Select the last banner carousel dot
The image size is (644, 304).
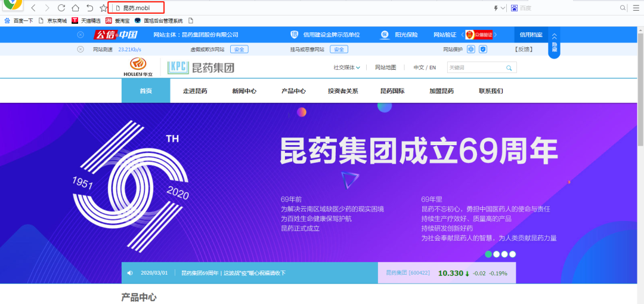point(512,254)
